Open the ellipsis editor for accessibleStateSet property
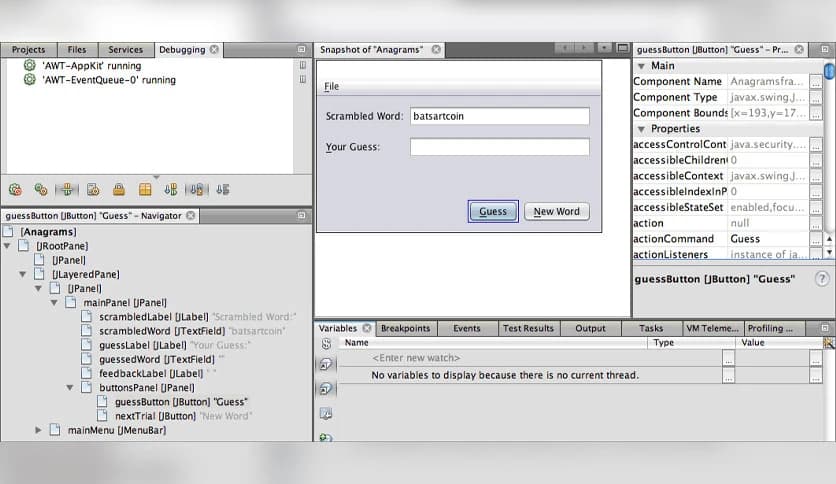Screen dimensions: 836x484 (x=816, y=207)
